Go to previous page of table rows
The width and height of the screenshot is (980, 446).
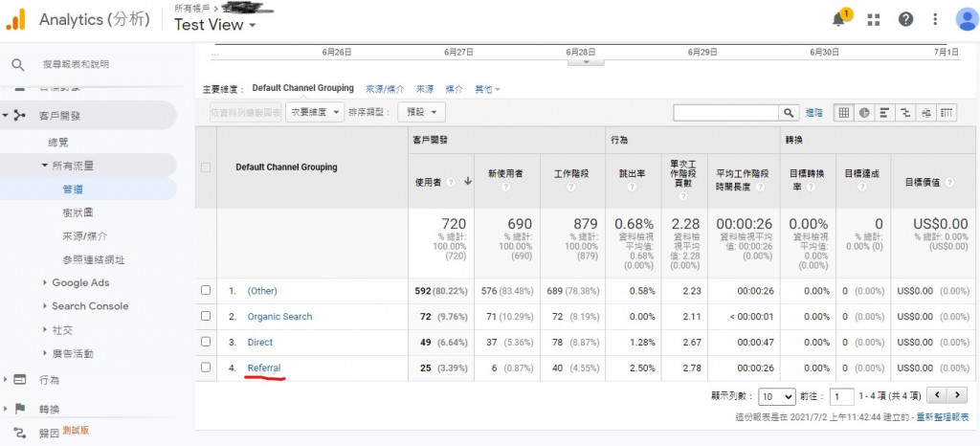pyautogui.click(x=936, y=395)
